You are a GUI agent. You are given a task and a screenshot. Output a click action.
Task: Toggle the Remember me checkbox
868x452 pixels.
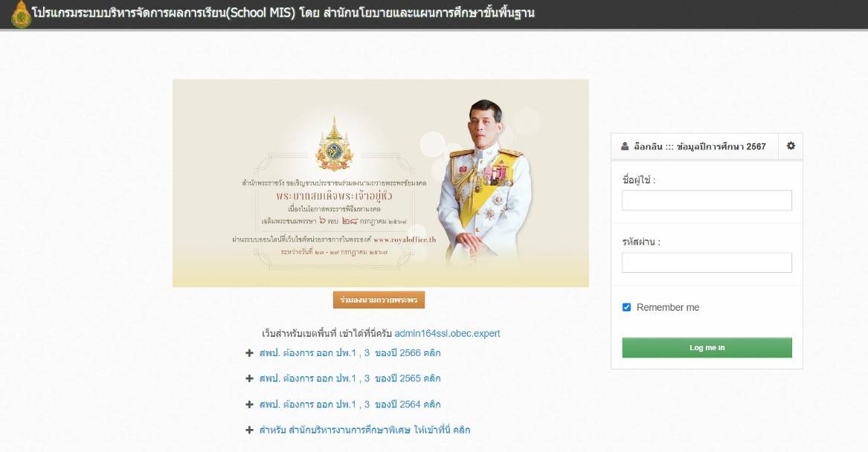click(627, 307)
